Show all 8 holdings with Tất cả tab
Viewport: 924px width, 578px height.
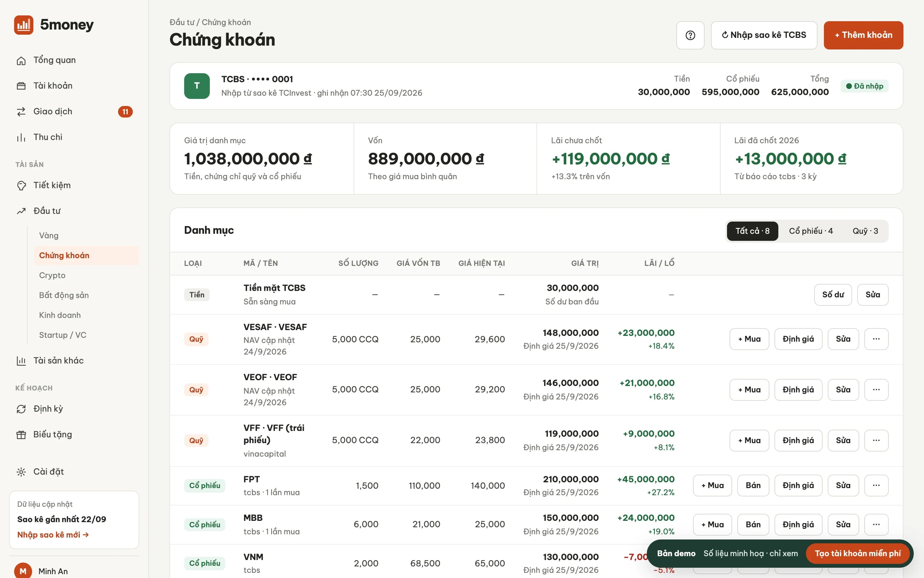pyautogui.click(x=752, y=231)
